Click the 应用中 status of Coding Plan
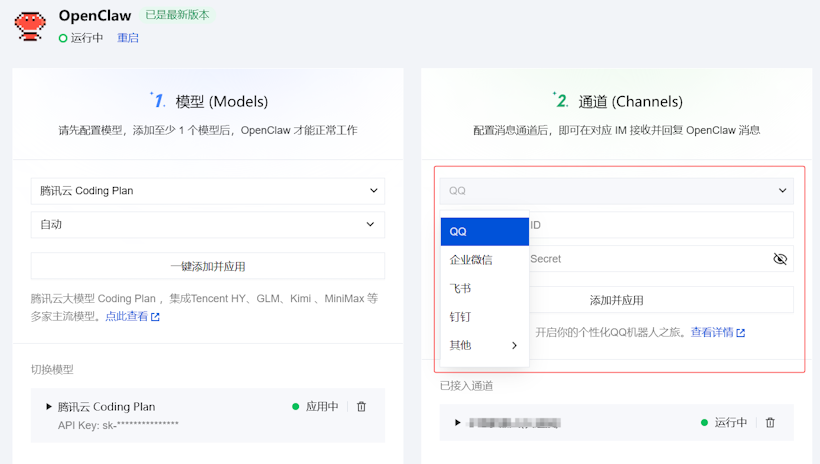The width and height of the screenshot is (820, 464). tap(315, 406)
